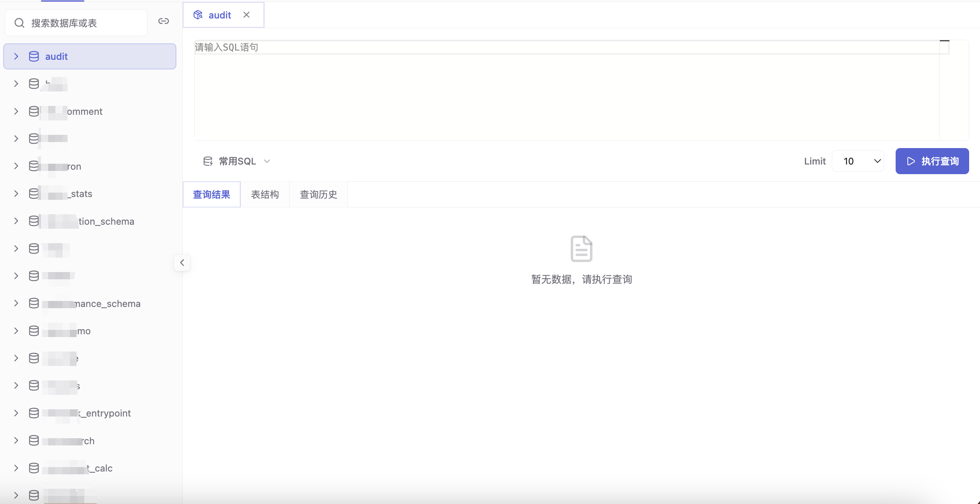The width and height of the screenshot is (980, 504).
Task: Select the 查询结果 tab
Action: [212, 195]
